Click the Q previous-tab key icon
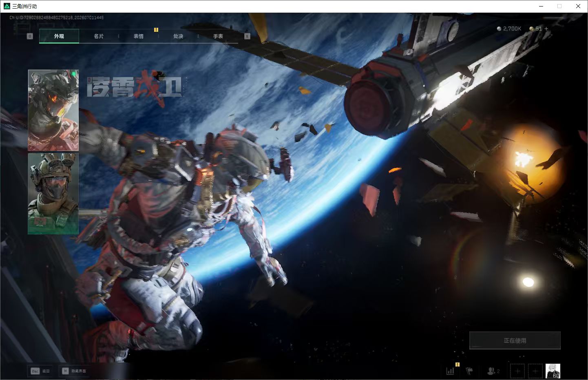 (x=30, y=36)
